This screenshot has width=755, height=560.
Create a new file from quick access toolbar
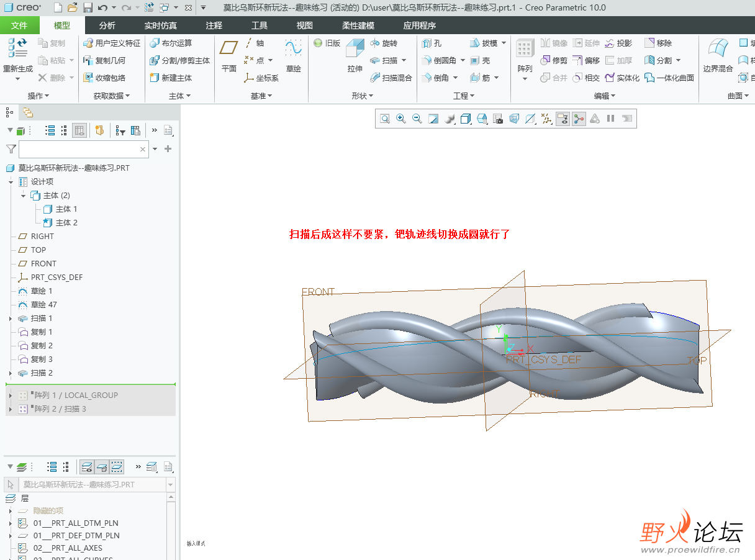tap(58, 7)
